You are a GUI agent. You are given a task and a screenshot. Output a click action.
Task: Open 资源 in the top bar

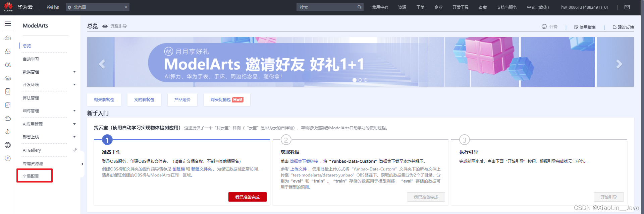402,7
